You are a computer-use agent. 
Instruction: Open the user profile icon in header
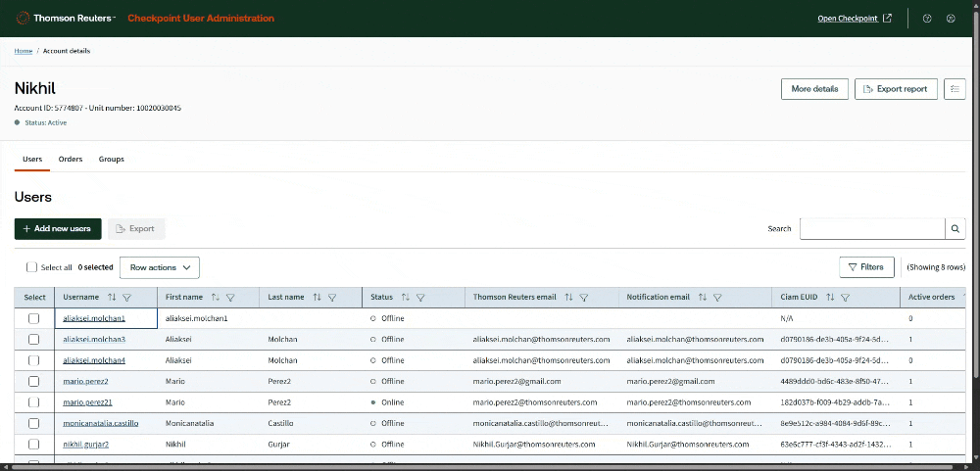(x=951, y=19)
